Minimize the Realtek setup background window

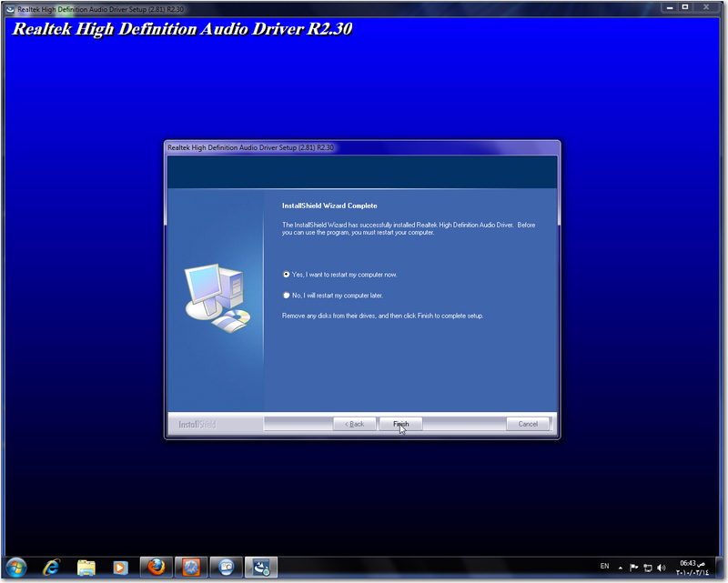point(670,7)
